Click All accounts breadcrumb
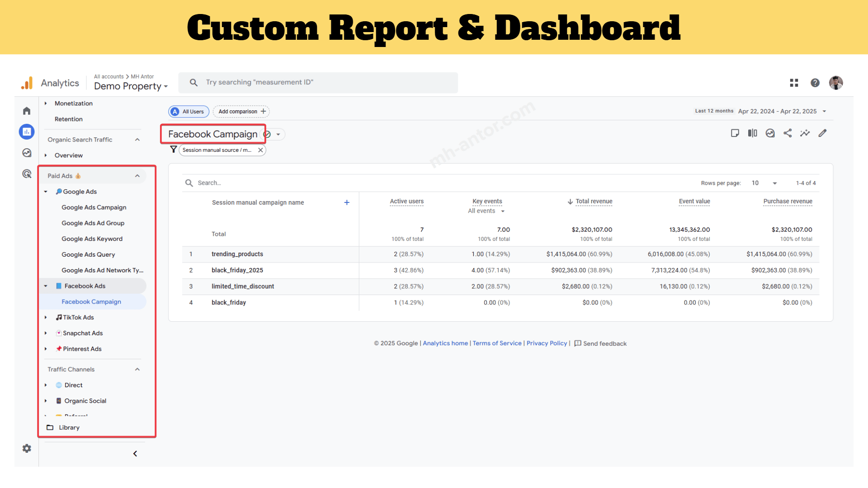This screenshot has height=488, width=868. click(108, 76)
